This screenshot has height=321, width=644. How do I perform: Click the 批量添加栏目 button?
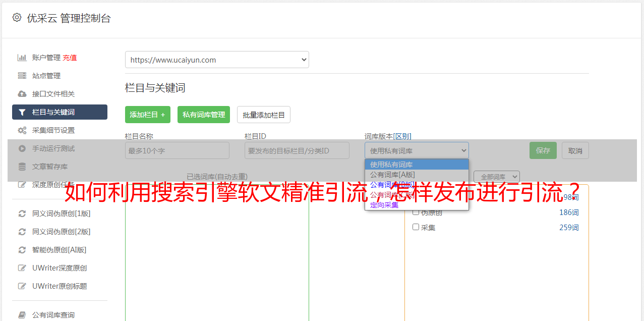click(264, 115)
